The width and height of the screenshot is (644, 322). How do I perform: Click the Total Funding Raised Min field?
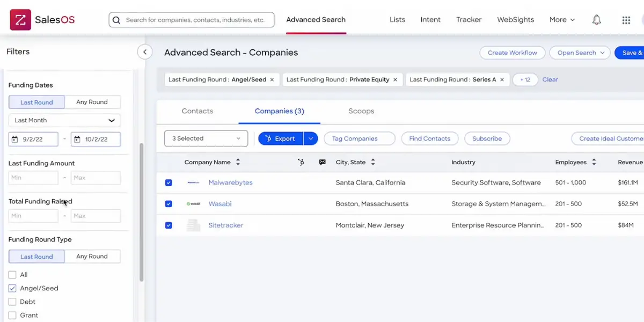33,216
